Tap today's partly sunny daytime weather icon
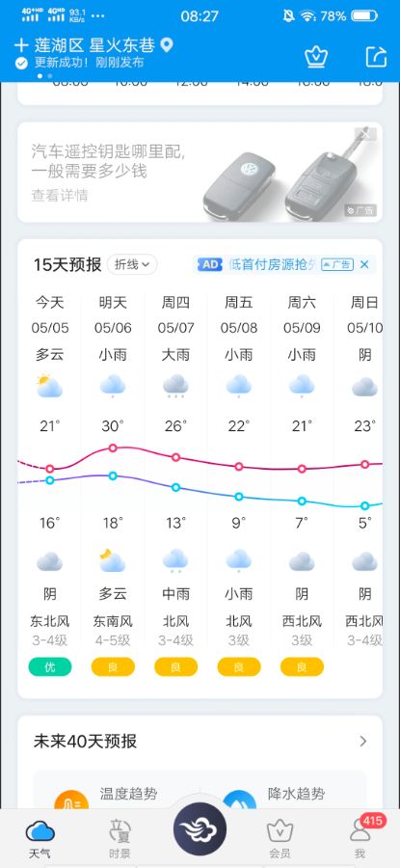 point(49,387)
